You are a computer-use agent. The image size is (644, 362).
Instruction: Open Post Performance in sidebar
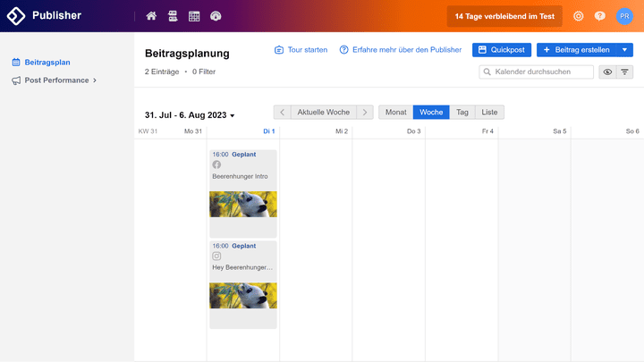pyautogui.click(x=56, y=80)
